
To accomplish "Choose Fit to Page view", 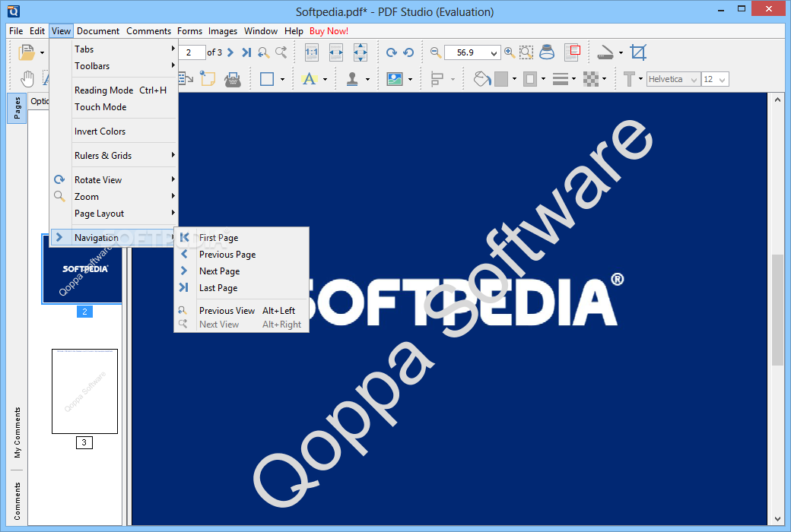I will tap(361, 52).
